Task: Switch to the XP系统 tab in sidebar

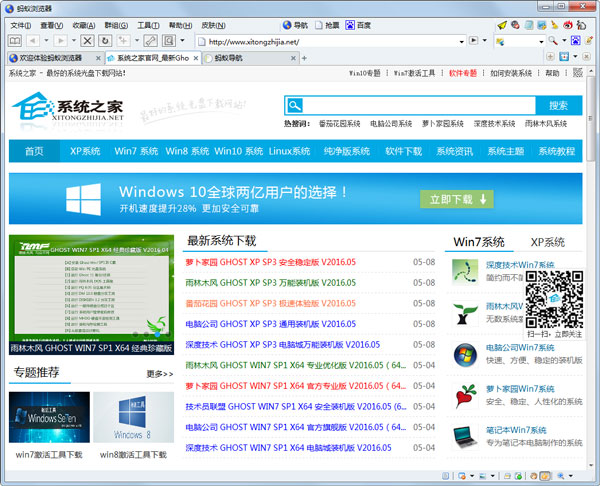Action: click(546, 242)
